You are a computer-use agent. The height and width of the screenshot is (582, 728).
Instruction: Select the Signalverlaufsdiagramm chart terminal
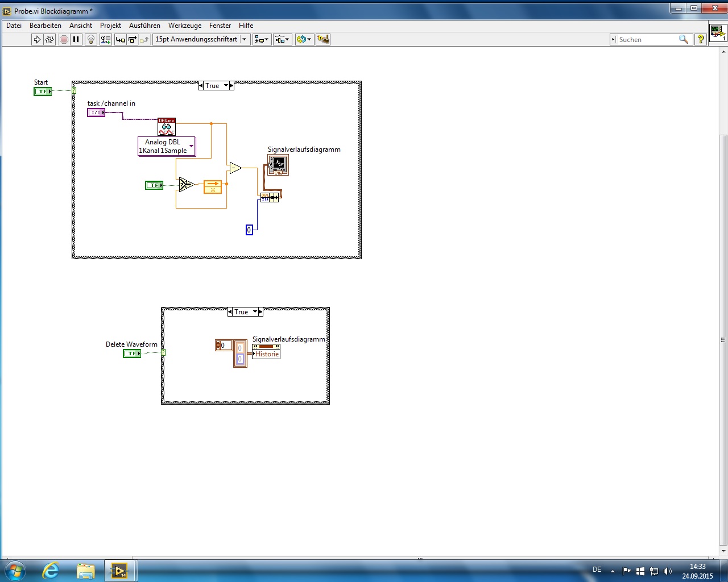(x=278, y=165)
